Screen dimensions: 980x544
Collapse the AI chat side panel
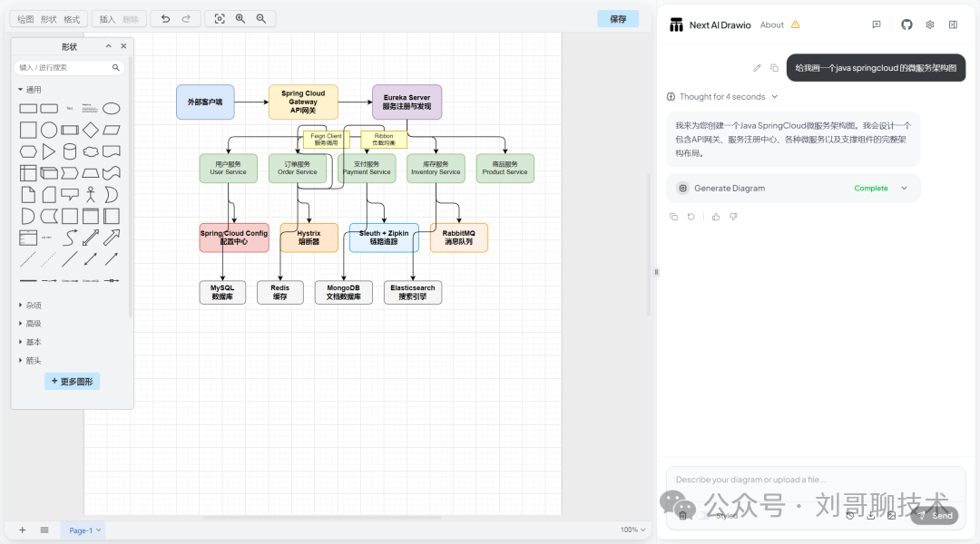tap(953, 25)
